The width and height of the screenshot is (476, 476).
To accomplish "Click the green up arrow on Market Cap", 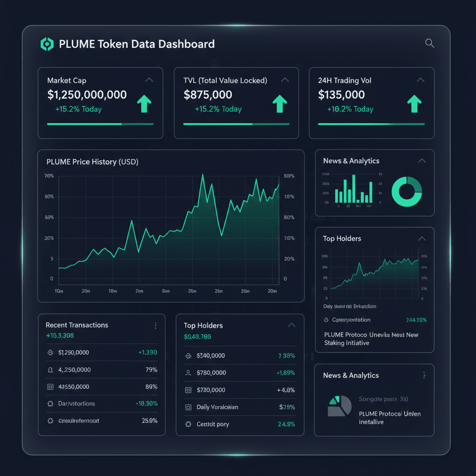I will coord(144,103).
